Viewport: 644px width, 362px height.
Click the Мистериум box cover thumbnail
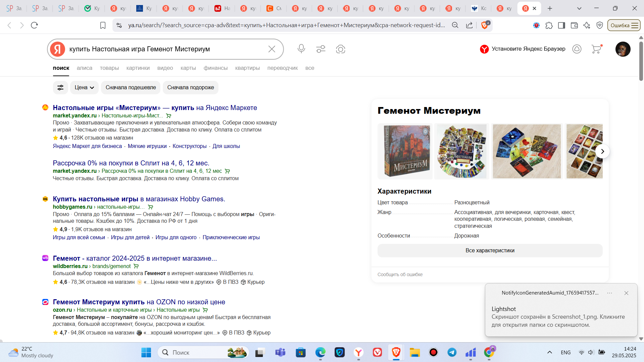(405, 151)
